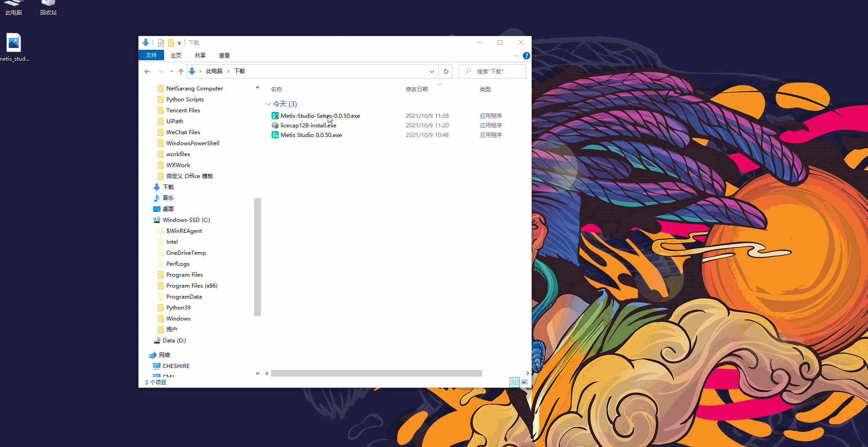Sort by 类型 column header

click(485, 89)
